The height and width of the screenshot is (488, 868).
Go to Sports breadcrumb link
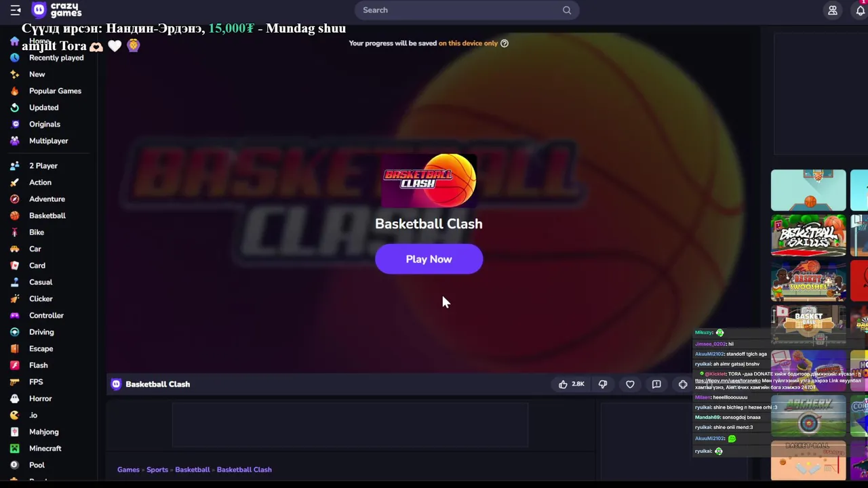click(x=157, y=470)
